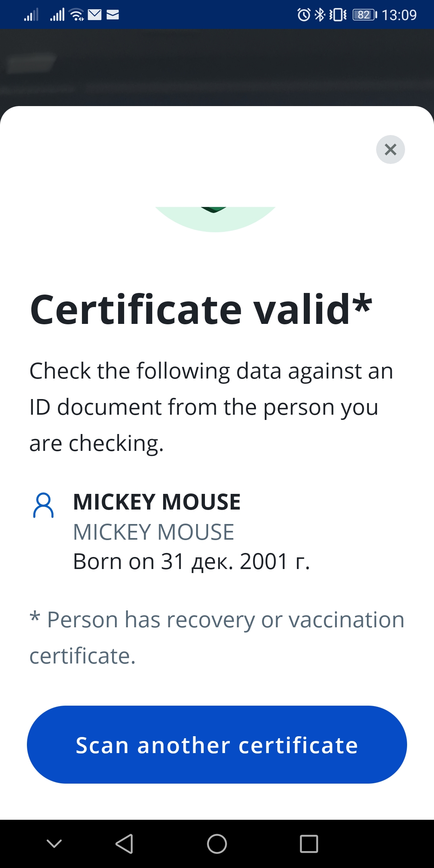
Task: Tap the vibrate mode status icon
Action: [x=338, y=15]
